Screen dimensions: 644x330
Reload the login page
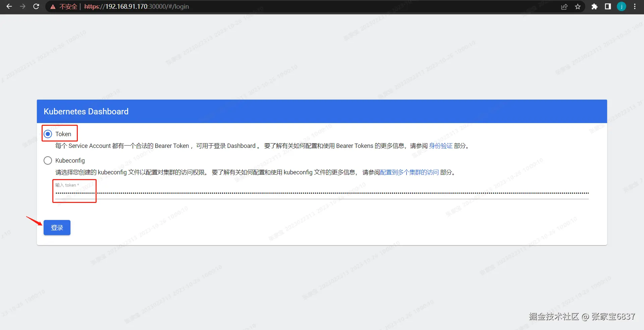click(36, 6)
